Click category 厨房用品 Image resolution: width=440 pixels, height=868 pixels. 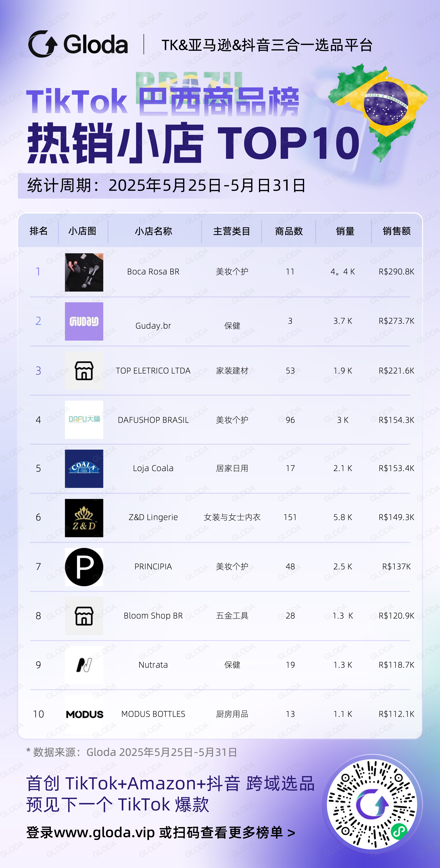[x=232, y=714]
